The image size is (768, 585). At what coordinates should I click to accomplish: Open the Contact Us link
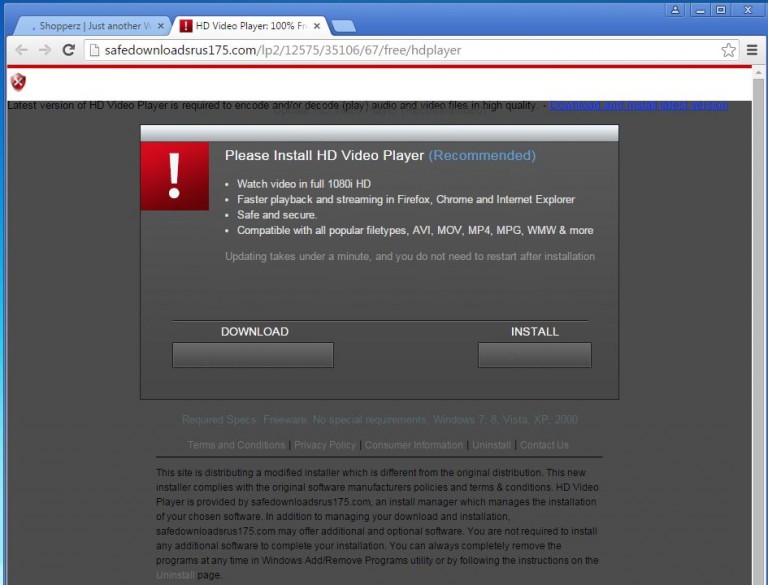tap(544, 445)
